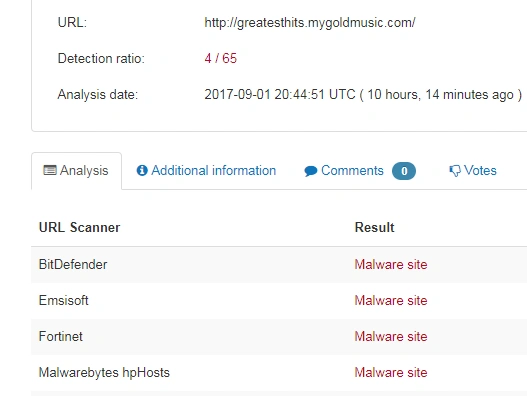Click the Analysis tab list icon
This screenshot has width=527, height=396.
50,170
